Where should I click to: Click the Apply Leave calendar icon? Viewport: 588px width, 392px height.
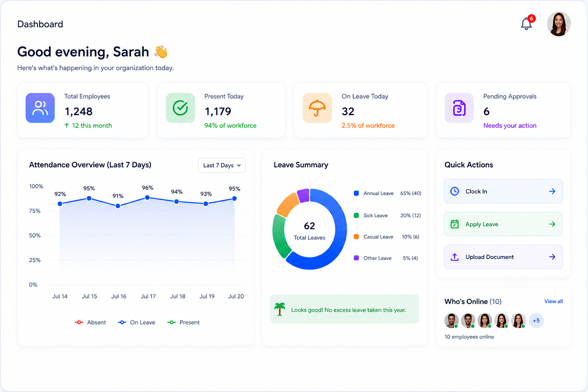coord(455,224)
